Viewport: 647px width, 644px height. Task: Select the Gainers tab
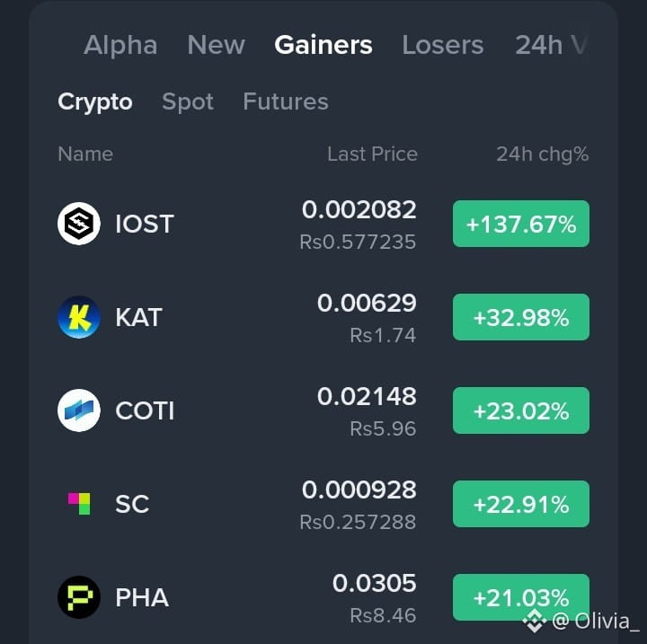click(x=323, y=45)
